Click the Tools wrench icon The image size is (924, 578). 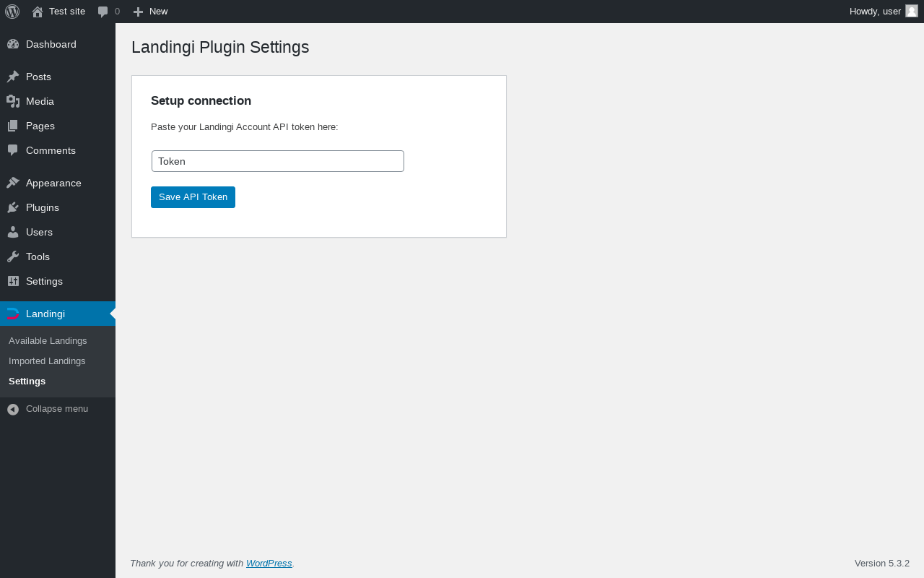click(13, 256)
